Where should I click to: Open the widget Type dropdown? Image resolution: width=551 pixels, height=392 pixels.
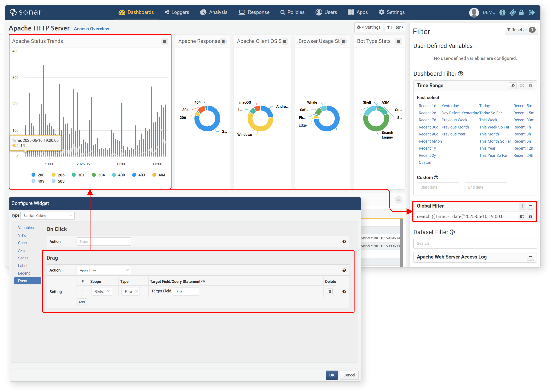click(x=48, y=215)
